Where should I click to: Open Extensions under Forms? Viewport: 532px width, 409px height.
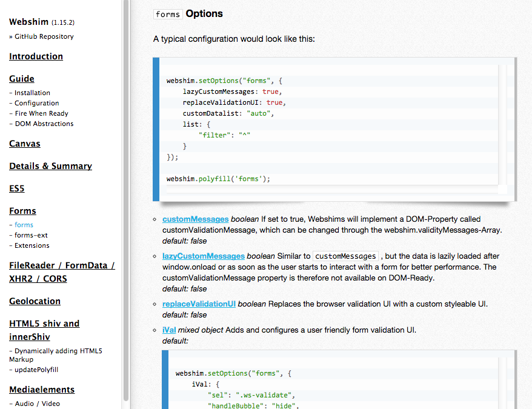[x=32, y=245]
